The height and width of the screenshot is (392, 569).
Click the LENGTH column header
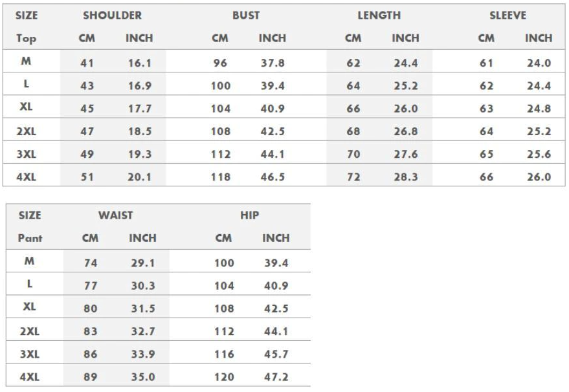(x=379, y=16)
